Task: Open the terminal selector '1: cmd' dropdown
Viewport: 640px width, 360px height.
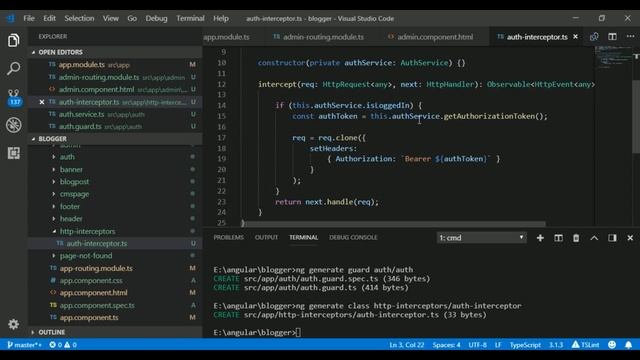Action: pyautogui.click(x=481, y=238)
